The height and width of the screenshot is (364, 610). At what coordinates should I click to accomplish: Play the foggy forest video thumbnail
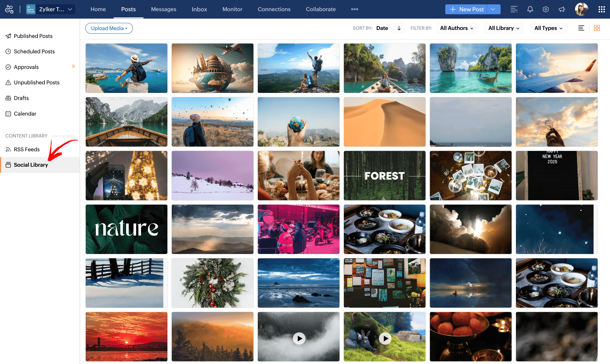pyautogui.click(x=299, y=338)
